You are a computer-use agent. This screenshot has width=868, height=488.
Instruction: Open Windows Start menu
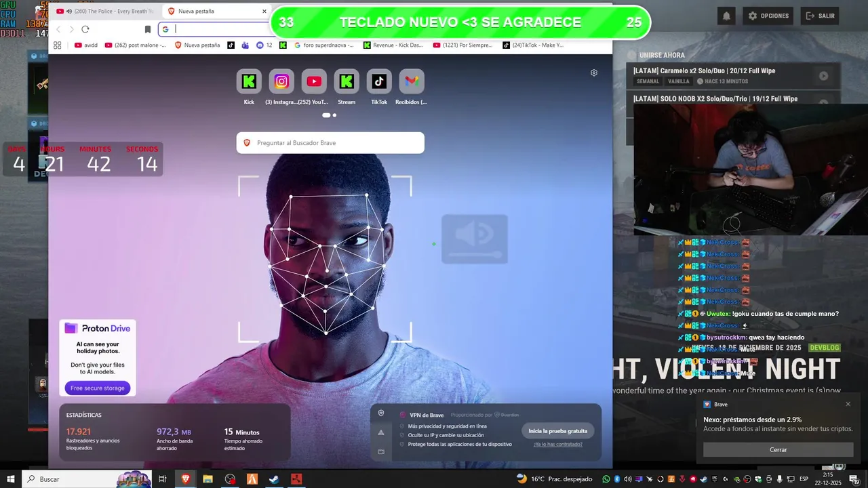(11, 479)
